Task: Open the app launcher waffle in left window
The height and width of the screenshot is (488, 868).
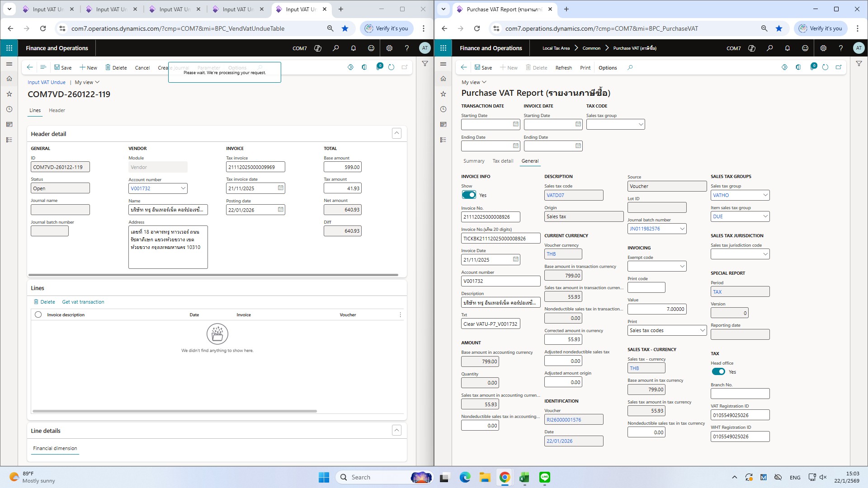Action: point(9,48)
